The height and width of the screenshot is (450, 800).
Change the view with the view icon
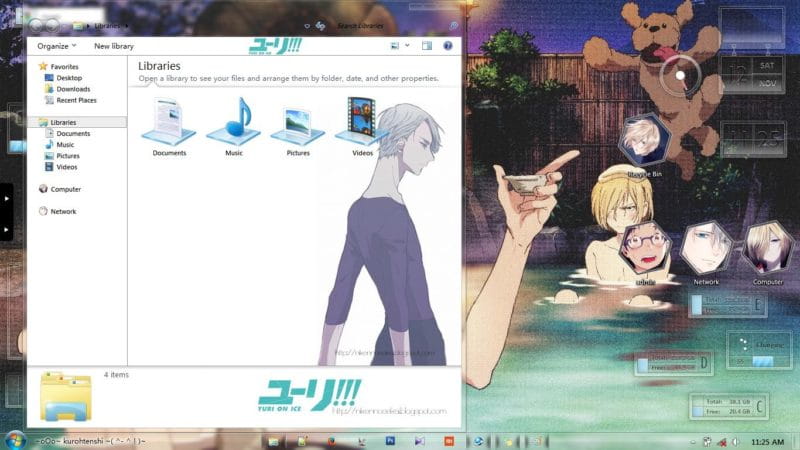click(x=394, y=46)
